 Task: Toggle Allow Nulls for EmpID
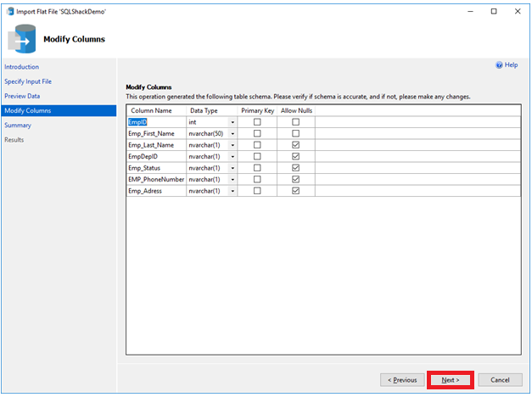click(296, 122)
